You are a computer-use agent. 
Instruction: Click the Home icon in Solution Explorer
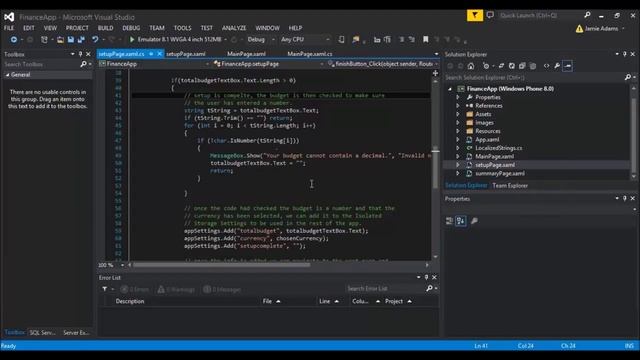click(x=471, y=66)
